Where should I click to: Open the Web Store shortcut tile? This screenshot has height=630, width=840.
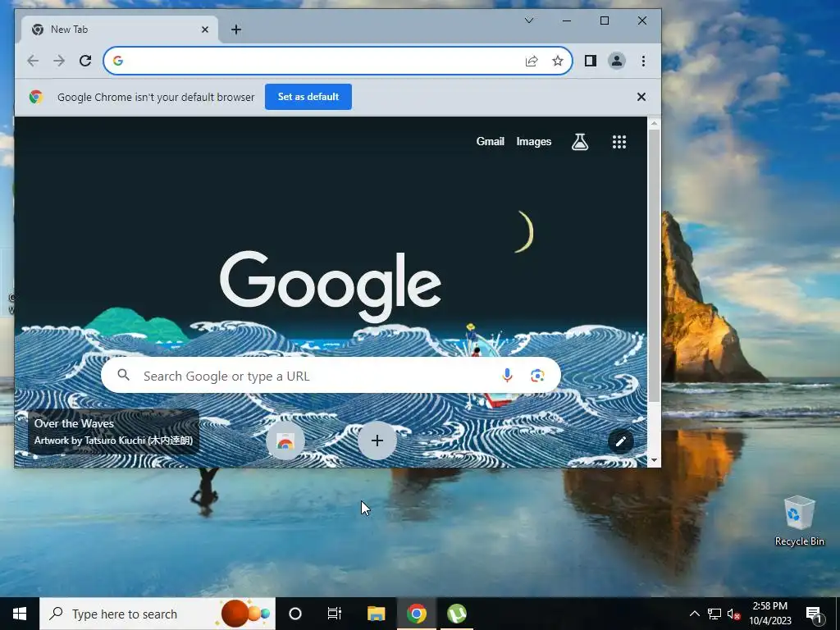tap(285, 441)
